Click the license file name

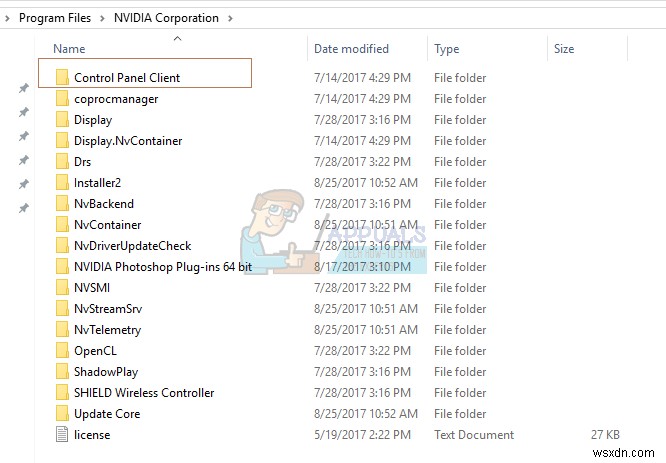92,435
